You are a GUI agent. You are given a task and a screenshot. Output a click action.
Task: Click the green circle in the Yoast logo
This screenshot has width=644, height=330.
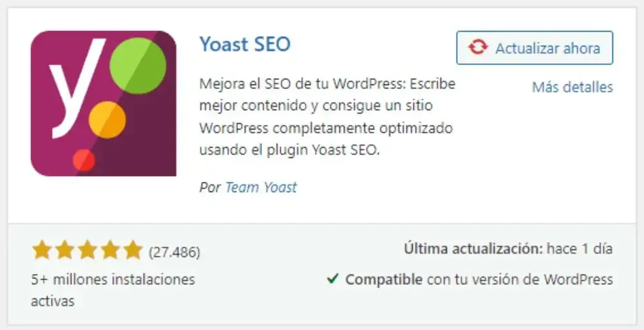pyautogui.click(x=138, y=66)
